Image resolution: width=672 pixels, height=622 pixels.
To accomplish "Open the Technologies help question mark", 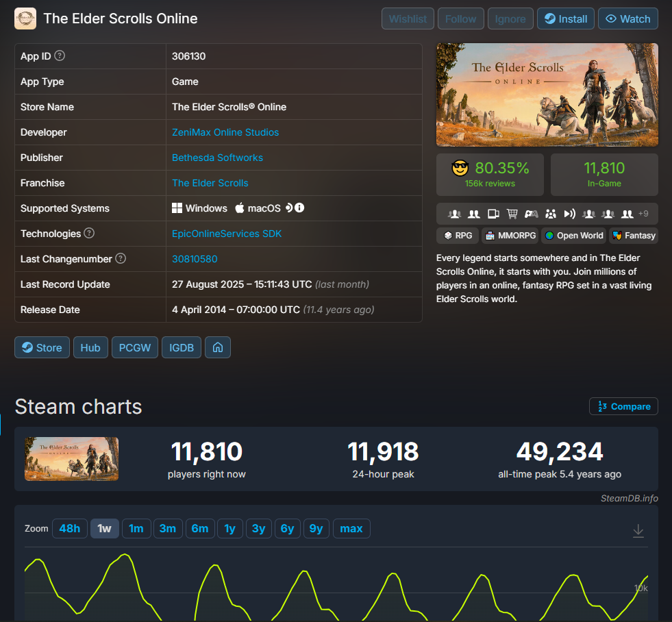I will point(89,233).
